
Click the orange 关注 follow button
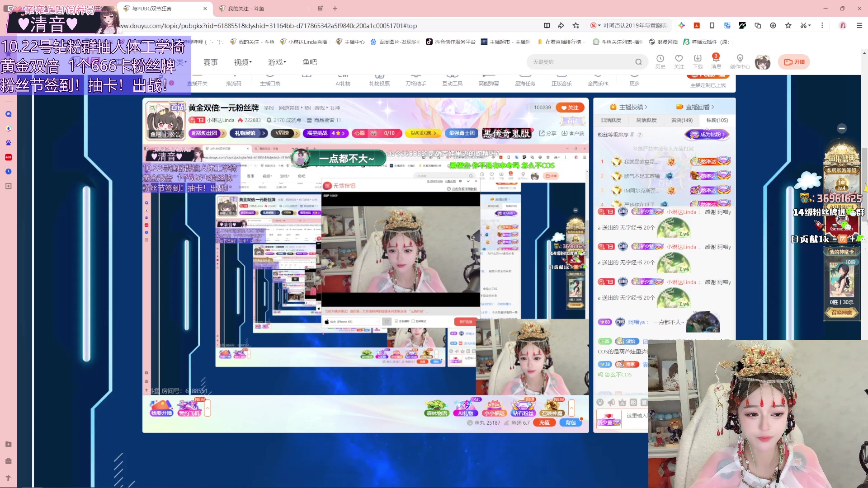click(570, 108)
